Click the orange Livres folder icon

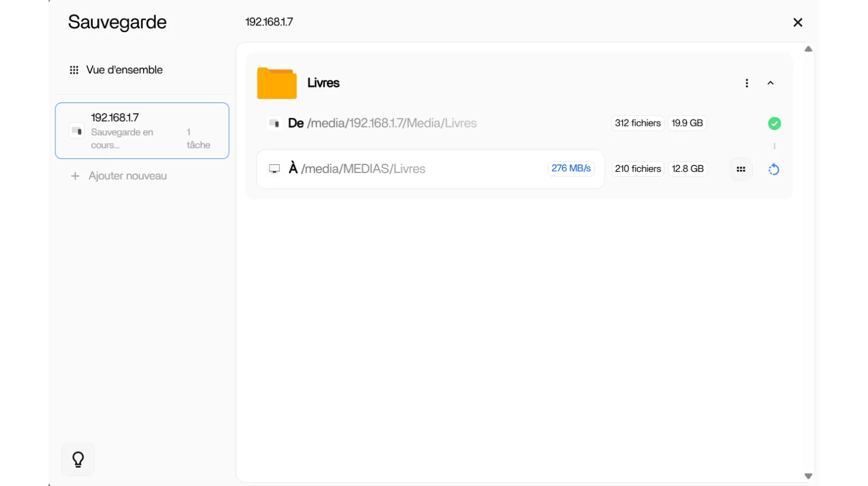pyautogui.click(x=277, y=84)
